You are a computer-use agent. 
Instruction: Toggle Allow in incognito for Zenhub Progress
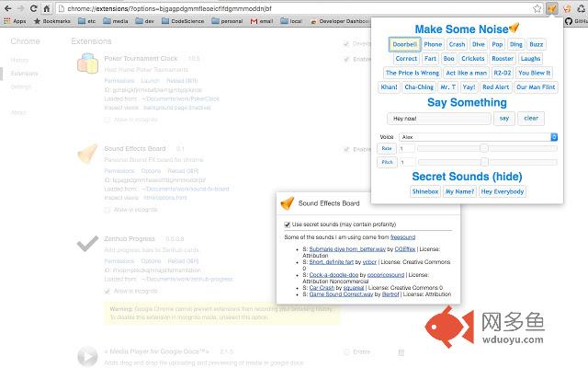click(107, 292)
